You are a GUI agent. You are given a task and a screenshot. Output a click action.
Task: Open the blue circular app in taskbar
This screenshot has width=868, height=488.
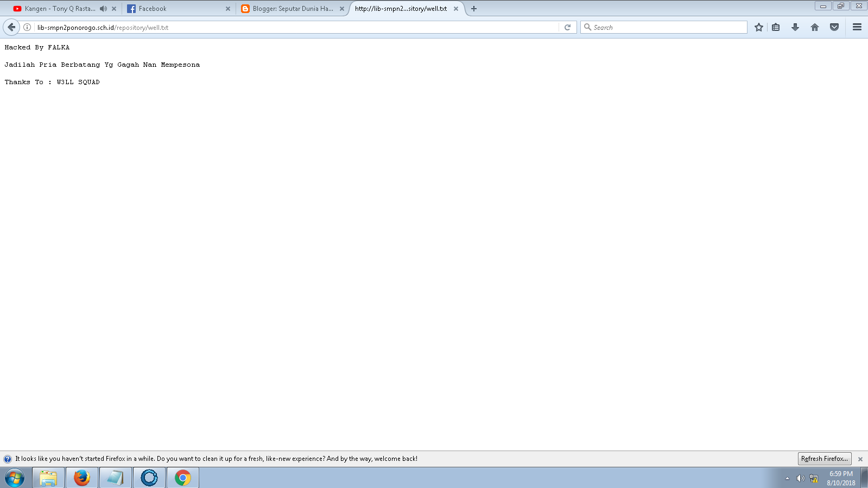click(149, 478)
